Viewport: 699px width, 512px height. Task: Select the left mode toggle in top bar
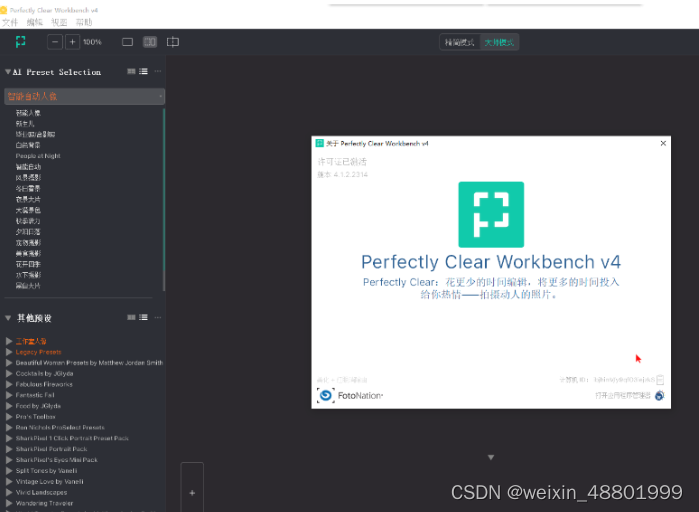(x=460, y=42)
